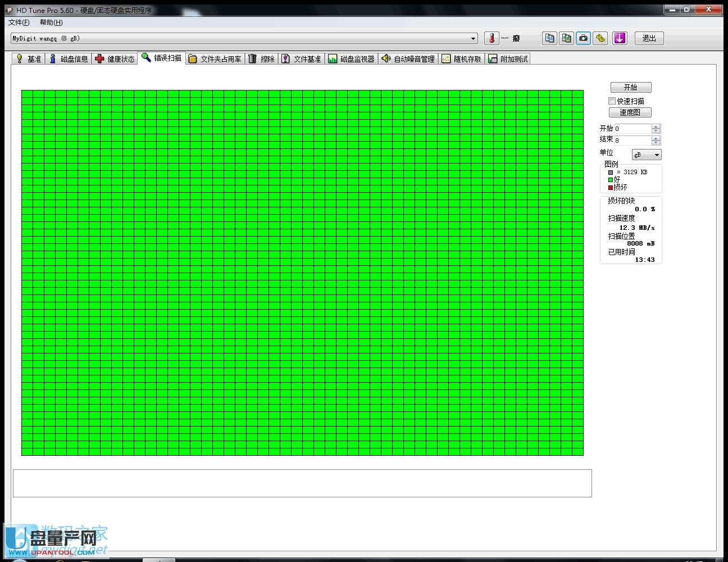Click the 退出 exit button
728x562 pixels.
point(649,38)
